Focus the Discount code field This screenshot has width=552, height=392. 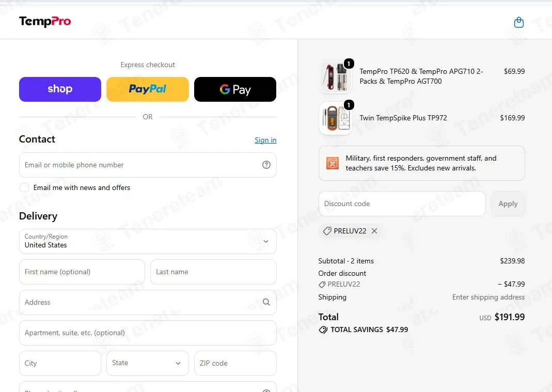402,203
